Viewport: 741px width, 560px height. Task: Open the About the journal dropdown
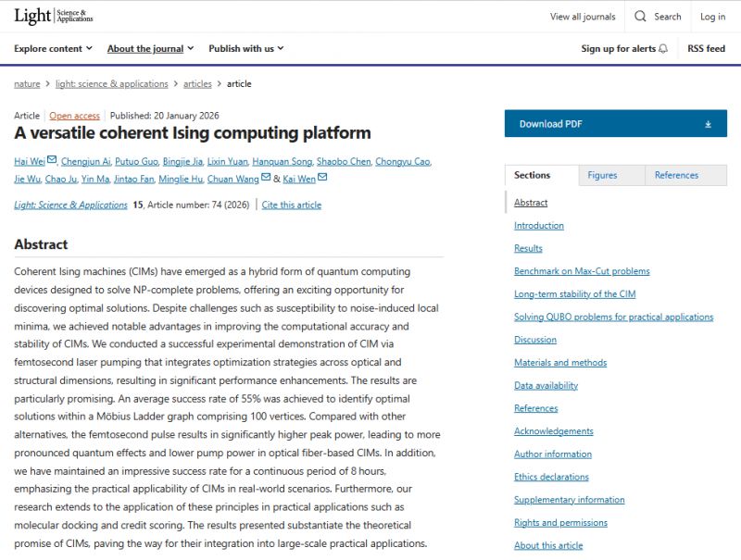click(150, 49)
